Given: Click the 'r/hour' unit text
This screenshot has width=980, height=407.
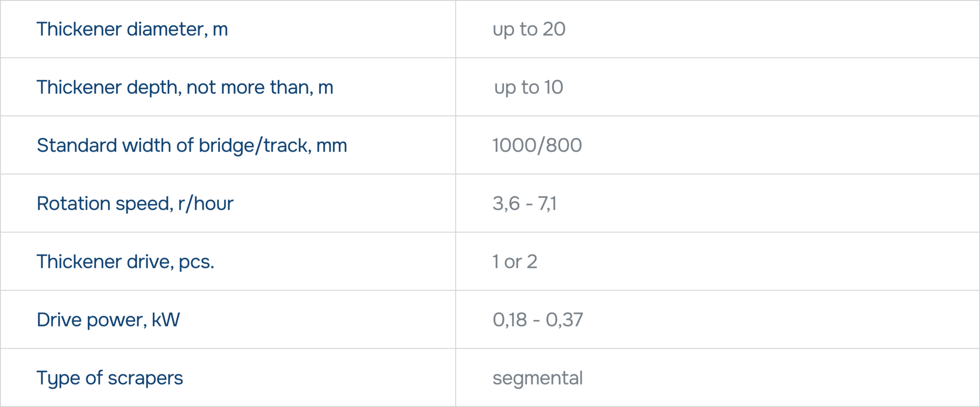Looking at the screenshot, I should 205,203.
